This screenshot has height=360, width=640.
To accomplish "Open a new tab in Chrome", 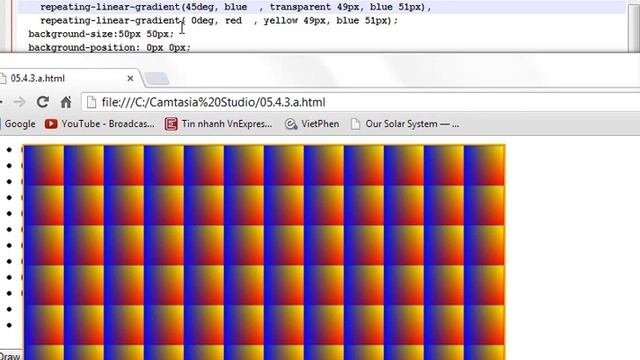I will [x=157, y=78].
